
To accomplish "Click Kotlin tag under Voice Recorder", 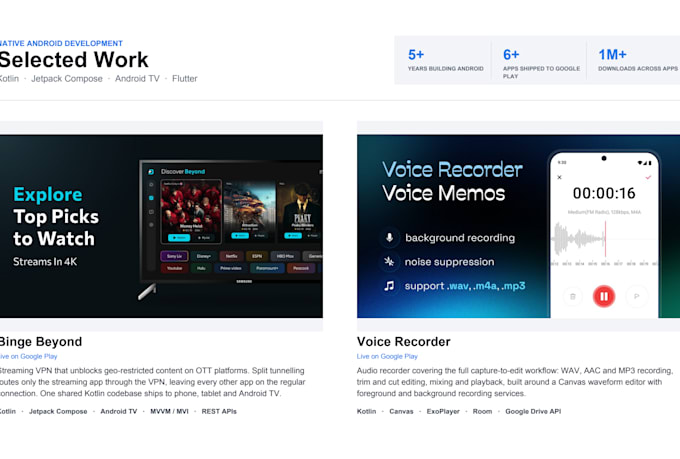I will click(x=366, y=411).
